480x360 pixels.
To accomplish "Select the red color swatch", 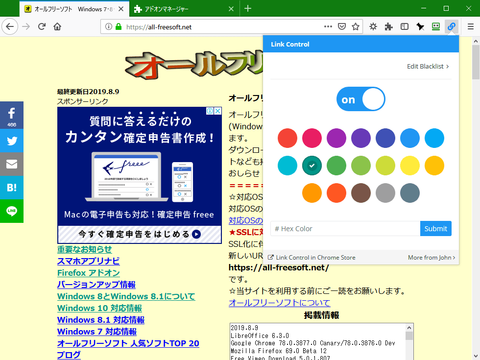I will pos(287,138).
